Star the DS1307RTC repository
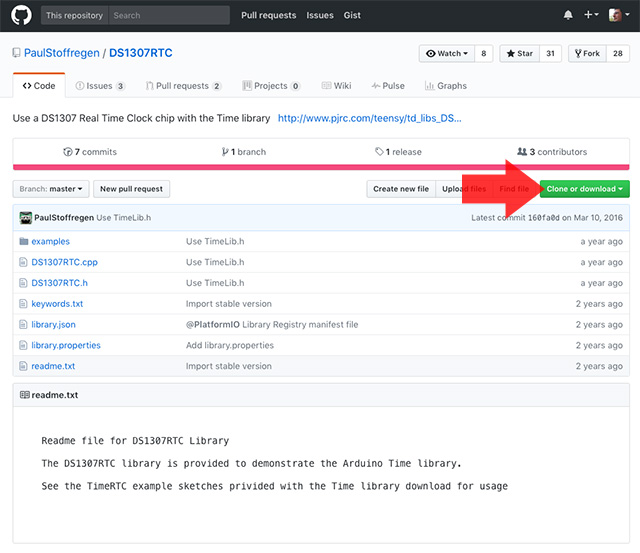 click(x=519, y=53)
